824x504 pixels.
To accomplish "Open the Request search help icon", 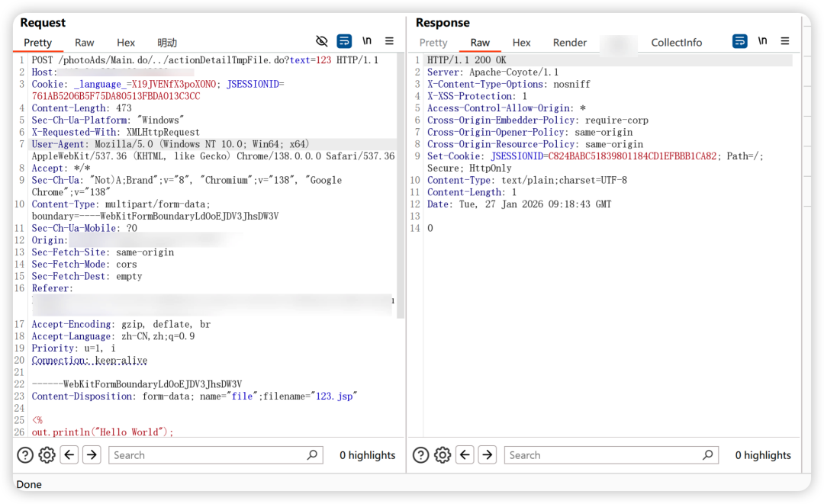I will 25,455.
